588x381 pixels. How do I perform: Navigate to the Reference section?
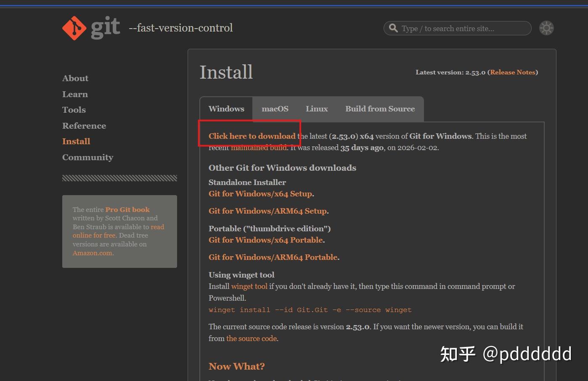pos(84,126)
